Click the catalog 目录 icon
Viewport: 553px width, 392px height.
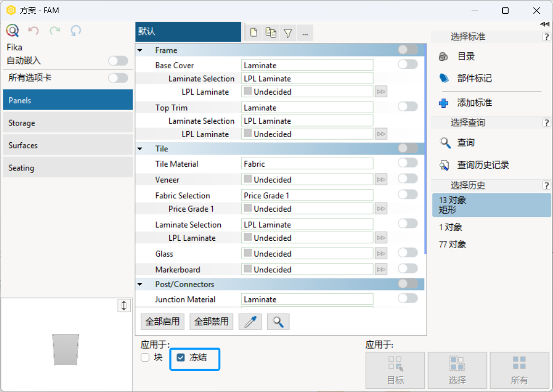(443, 57)
